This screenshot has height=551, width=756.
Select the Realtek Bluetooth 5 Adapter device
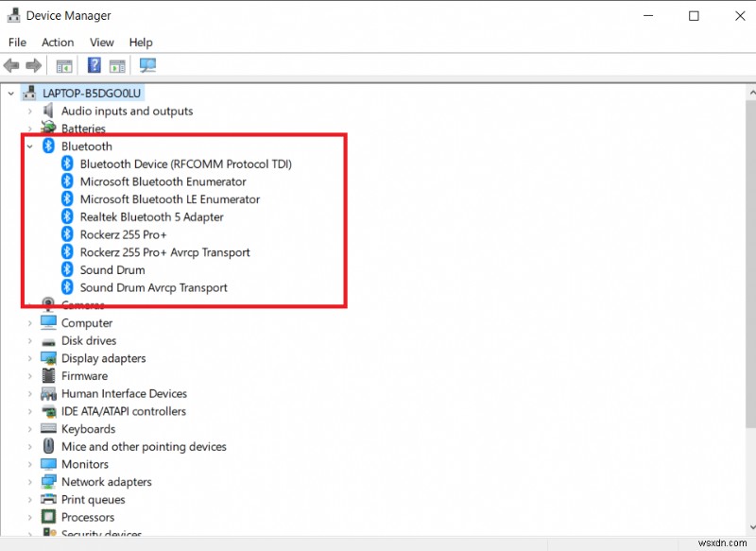(152, 216)
